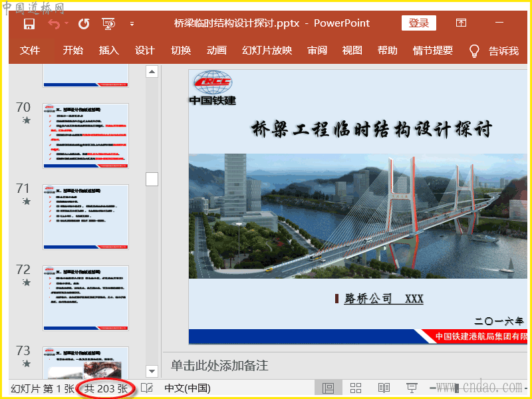Screen dimensions: 532x399
Task: Open the 审阅 ribbon tab
Action: tap(317, 51)
